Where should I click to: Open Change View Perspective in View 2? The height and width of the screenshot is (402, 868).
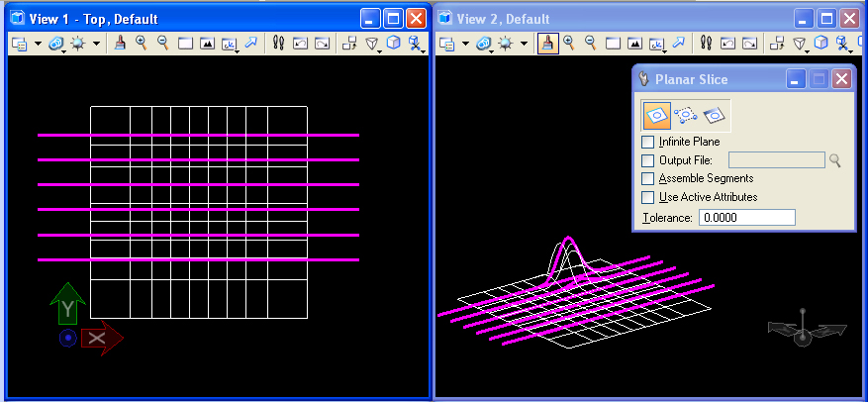click(799, 44)
